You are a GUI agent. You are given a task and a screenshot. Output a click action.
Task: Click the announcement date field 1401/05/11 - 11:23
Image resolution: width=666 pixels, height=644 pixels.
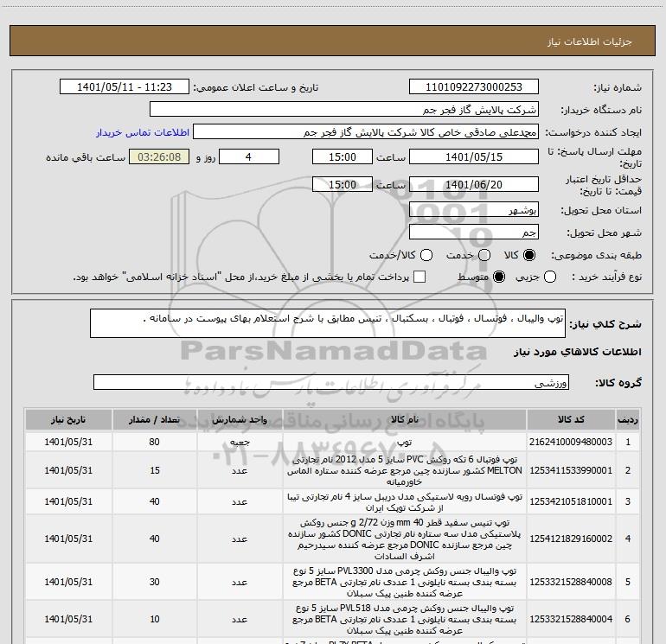(125, 87)
